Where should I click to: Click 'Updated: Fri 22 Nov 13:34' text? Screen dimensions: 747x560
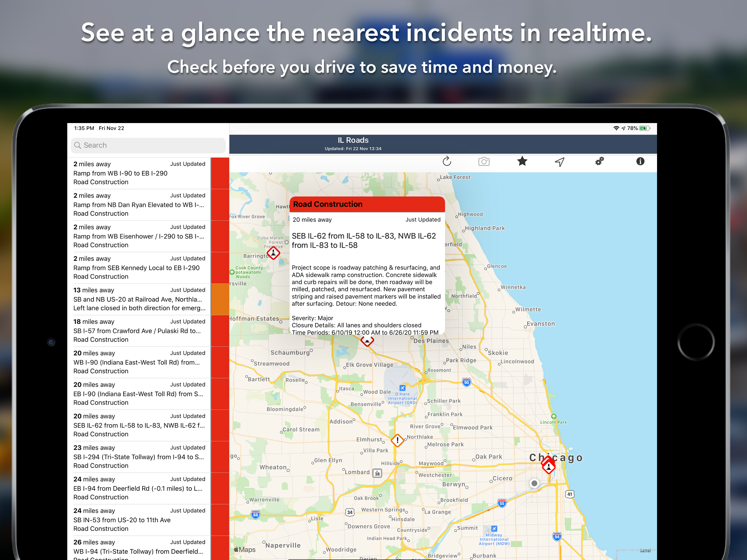(x=353, y=148)
